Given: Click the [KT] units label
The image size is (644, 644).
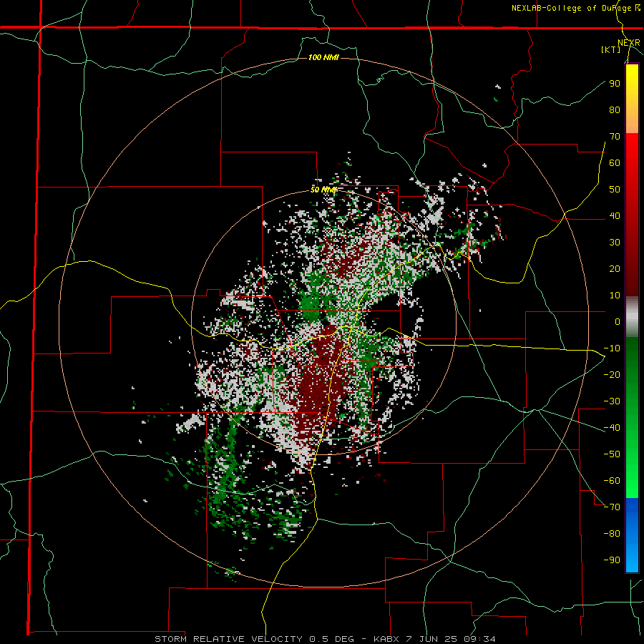Looking at the screenshot, I should point(610,49).
